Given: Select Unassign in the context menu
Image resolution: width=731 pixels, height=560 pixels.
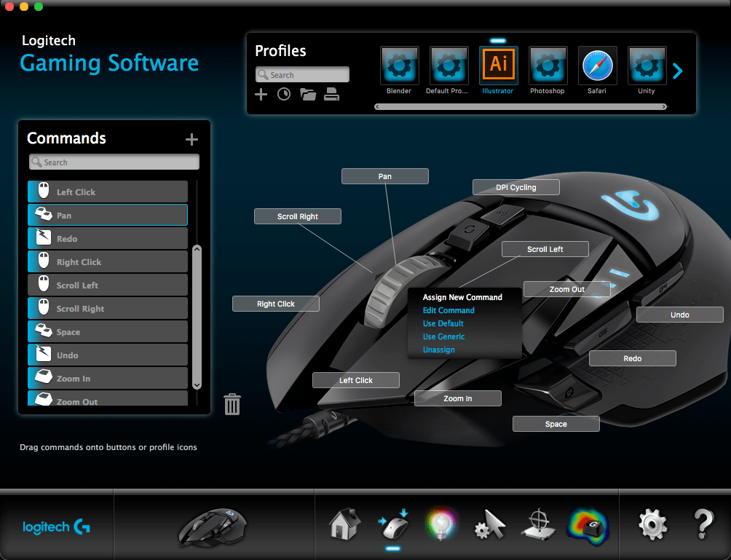Looking at the screenshot, I should coord(438,350).
